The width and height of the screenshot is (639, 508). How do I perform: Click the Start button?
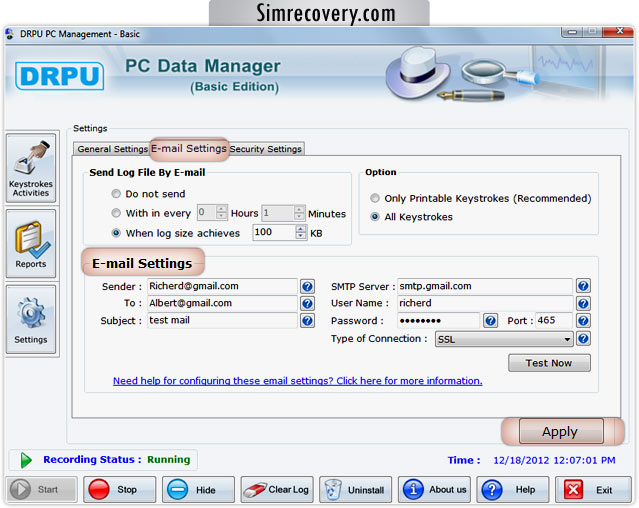click(x=41, y=489)
